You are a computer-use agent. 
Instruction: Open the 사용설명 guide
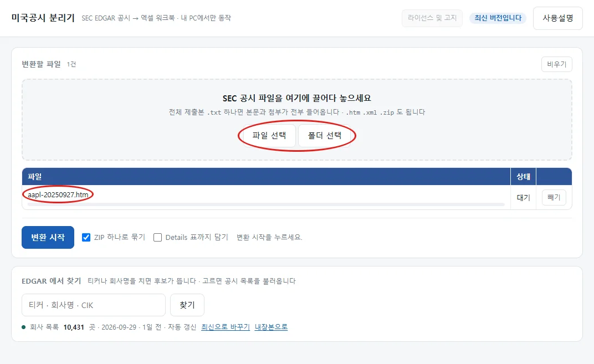(557, 18)
